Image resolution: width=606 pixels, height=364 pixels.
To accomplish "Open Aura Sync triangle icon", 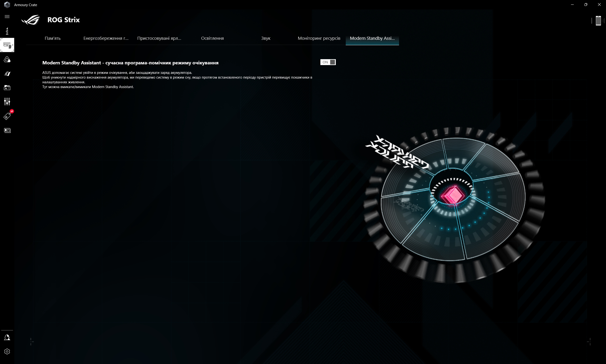I will (7, 60).
